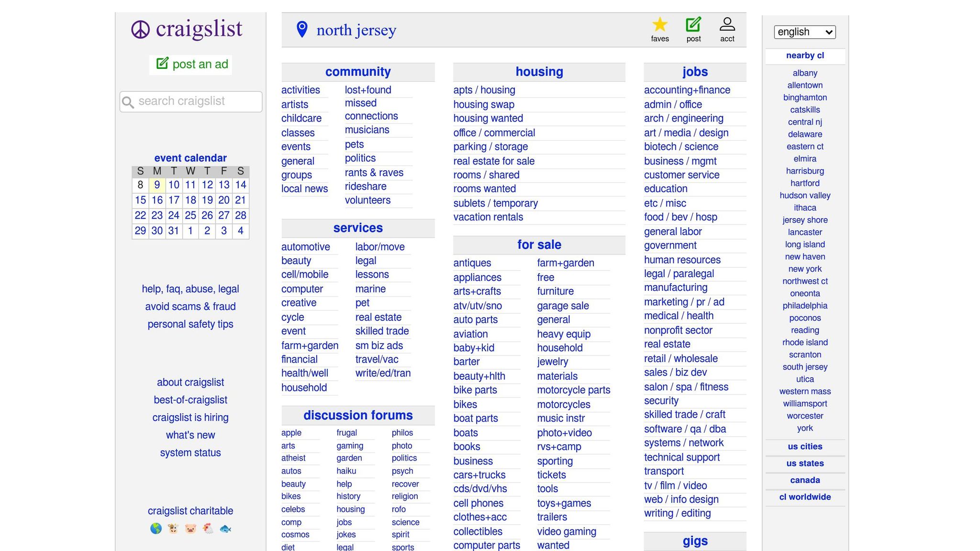Open the housing section header

(539, 72)
